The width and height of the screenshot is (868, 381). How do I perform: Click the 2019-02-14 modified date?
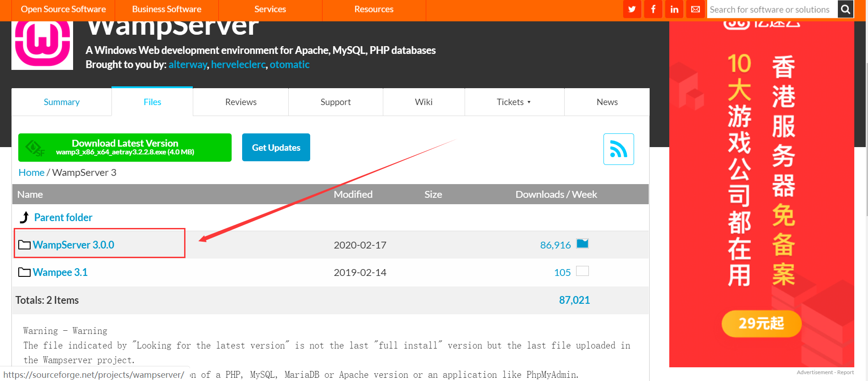click(x=360, y=272)
